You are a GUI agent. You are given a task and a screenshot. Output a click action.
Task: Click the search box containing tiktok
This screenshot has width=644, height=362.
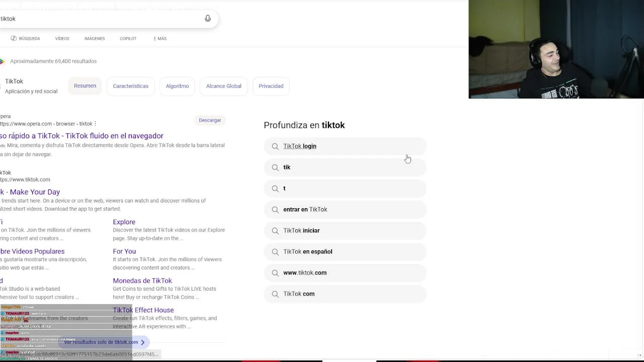coord(108,19)
